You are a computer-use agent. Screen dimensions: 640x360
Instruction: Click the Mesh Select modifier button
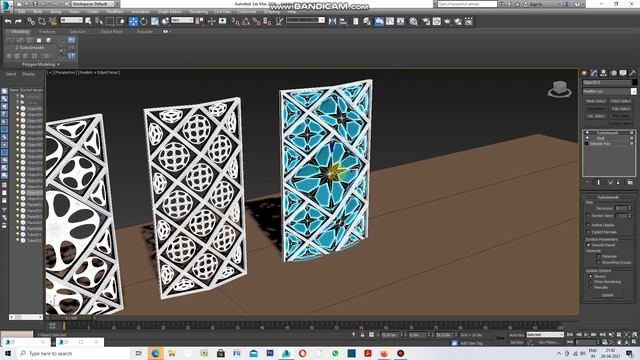point(596,101)
